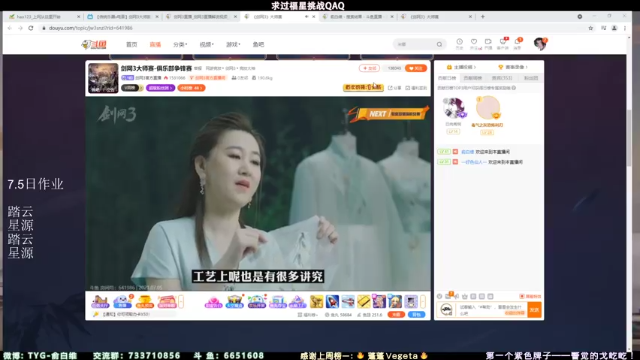Switch to the last 大师赛 browser tab
The image size is (640, 360).
coord(437,17)
